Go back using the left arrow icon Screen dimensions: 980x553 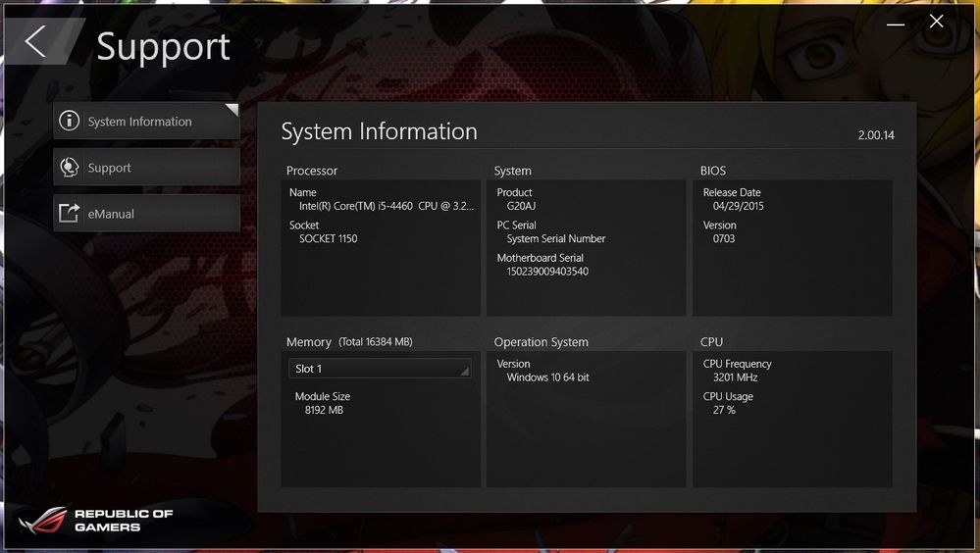35,41
